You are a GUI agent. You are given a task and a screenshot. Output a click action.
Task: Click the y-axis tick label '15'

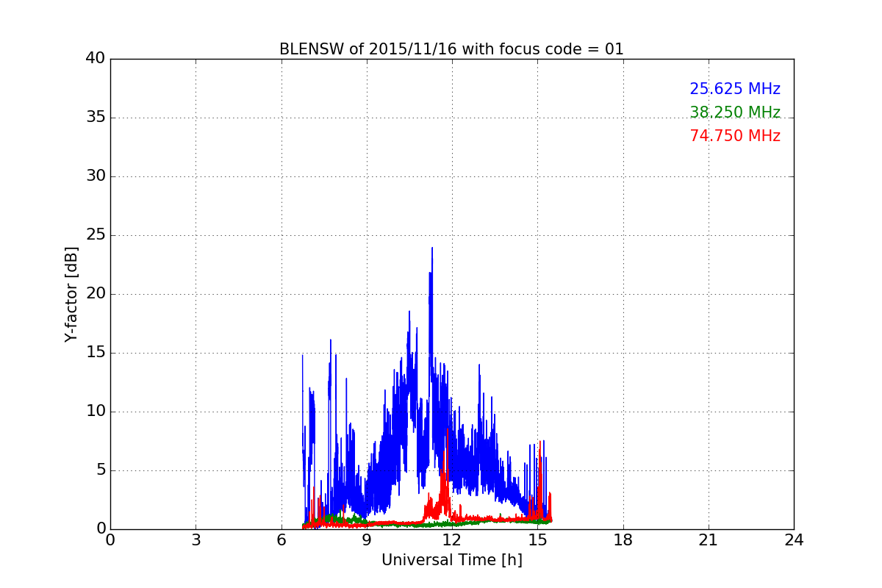tap(96, 353)
